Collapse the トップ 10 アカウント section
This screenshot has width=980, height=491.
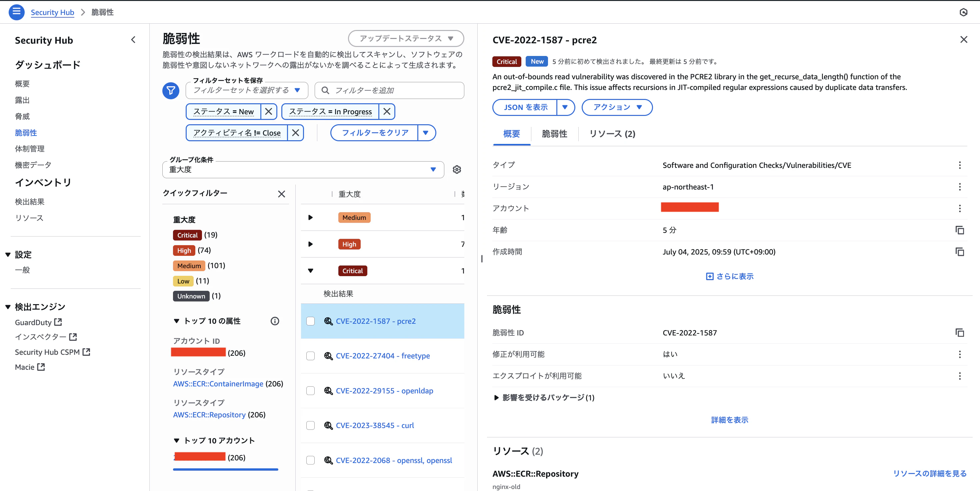tap(177, 440)
